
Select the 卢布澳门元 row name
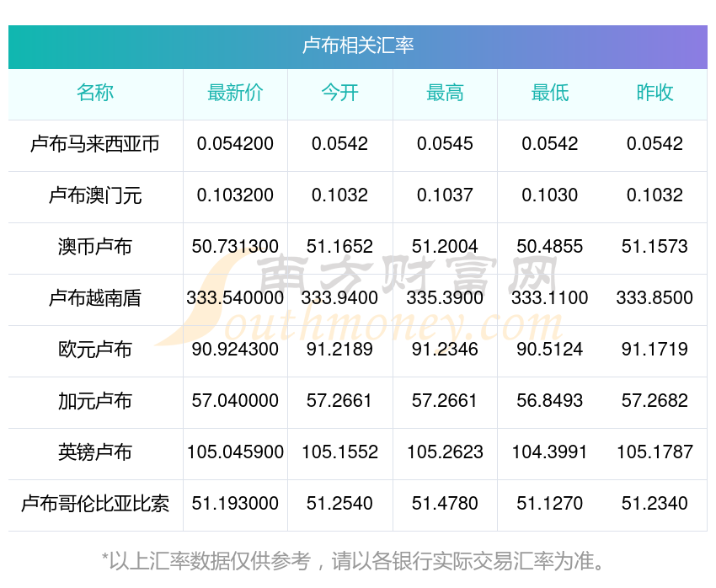(x=95, y=195)
